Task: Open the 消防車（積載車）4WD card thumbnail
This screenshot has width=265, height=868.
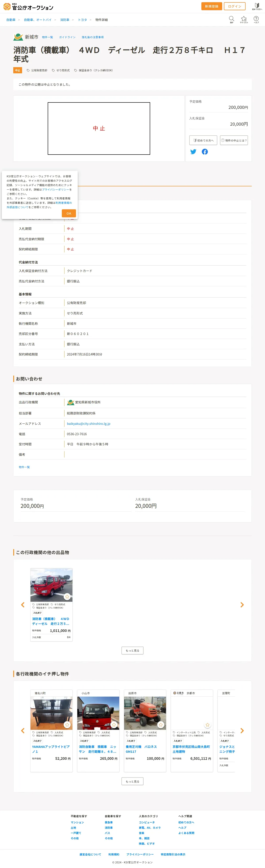Action: [x=52, y=585]
